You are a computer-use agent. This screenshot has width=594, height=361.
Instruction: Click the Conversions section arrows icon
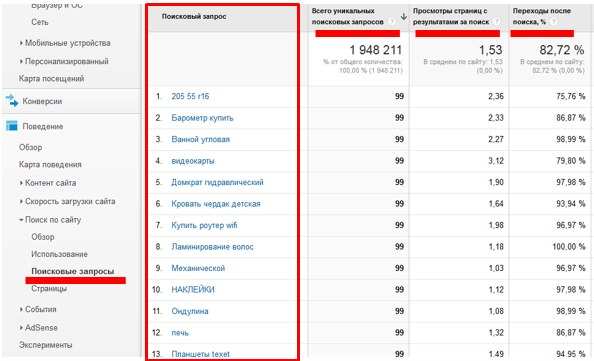(12, 101)
